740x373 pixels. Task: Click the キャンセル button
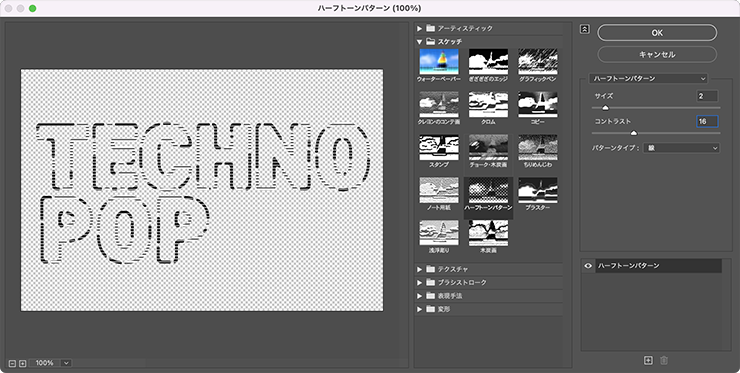657,54
